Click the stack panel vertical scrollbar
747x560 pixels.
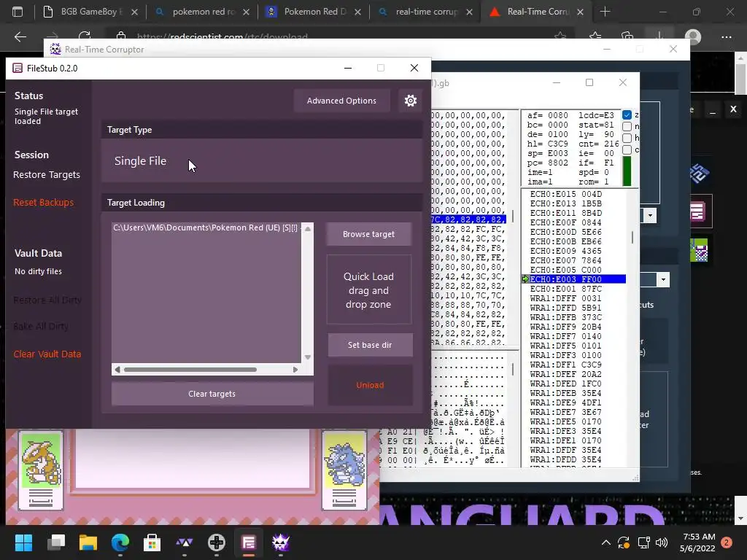coord(632,238)
